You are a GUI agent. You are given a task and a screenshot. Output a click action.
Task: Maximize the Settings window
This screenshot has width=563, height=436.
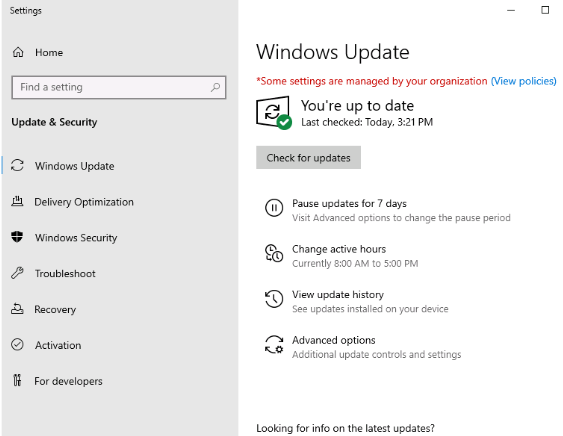pos(545,10)
